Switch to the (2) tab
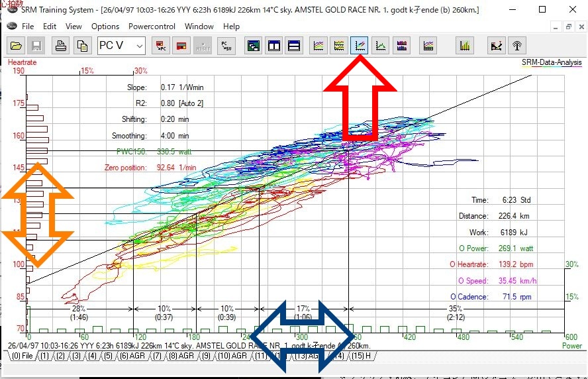 (60, 356)
